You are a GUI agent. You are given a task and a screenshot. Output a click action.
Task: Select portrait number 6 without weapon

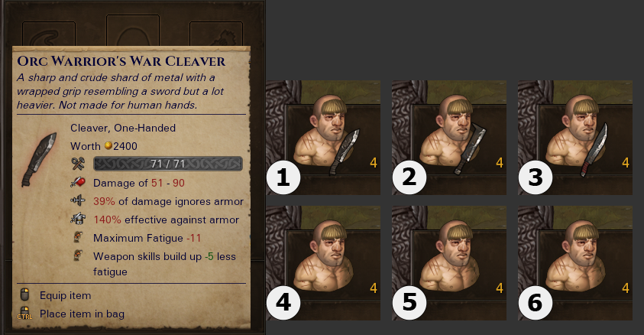tap(575, 263)
